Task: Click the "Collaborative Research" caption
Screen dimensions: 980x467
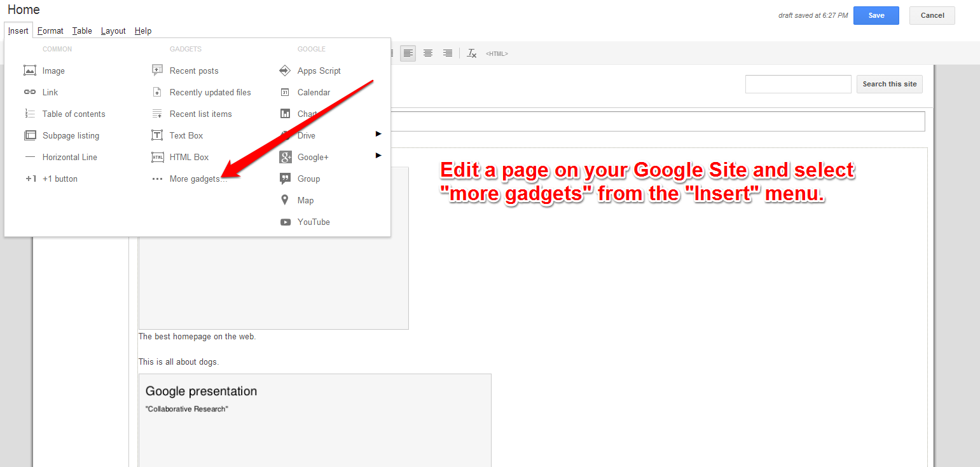Action: (x=187, y=409)
